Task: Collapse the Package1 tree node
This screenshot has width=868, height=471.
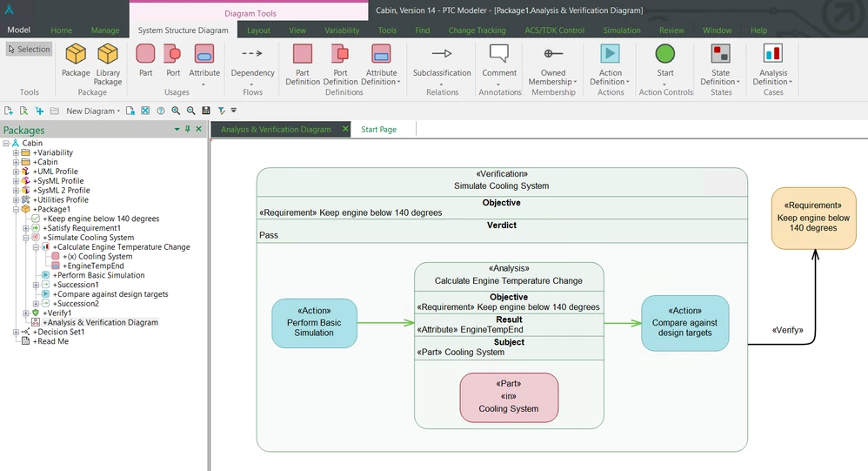Action: point(16,210)
